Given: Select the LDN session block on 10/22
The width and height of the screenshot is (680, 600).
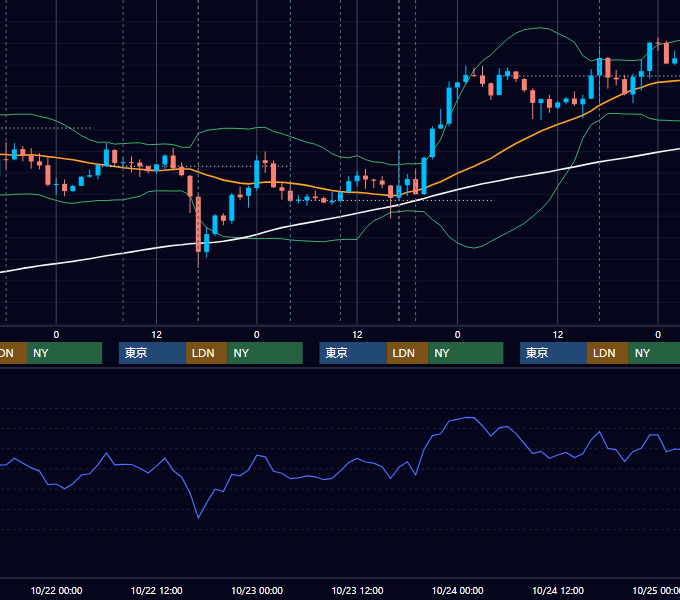Looking at the screenshot, I should pos(206,353).
